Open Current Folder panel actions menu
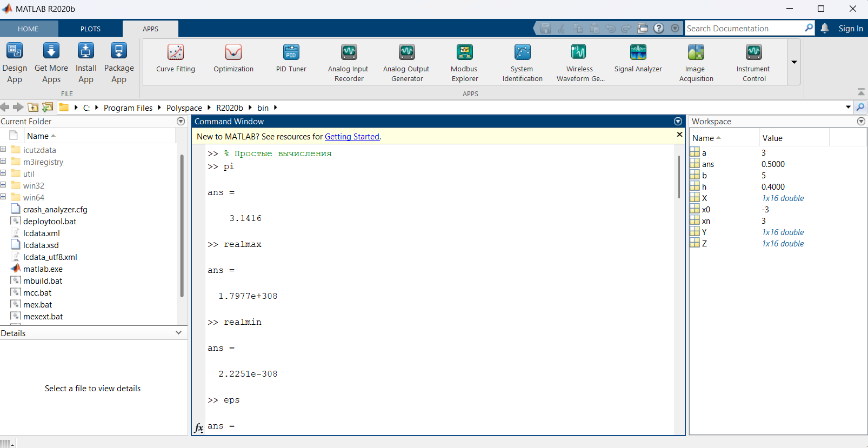Screen dimensions: 868x448 [181, 122]
